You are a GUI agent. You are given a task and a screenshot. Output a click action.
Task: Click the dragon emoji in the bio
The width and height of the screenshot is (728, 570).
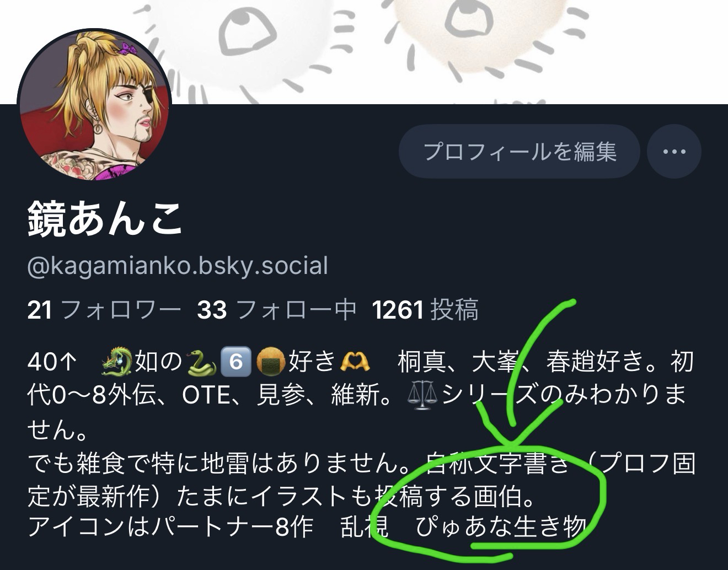[117, 362]
